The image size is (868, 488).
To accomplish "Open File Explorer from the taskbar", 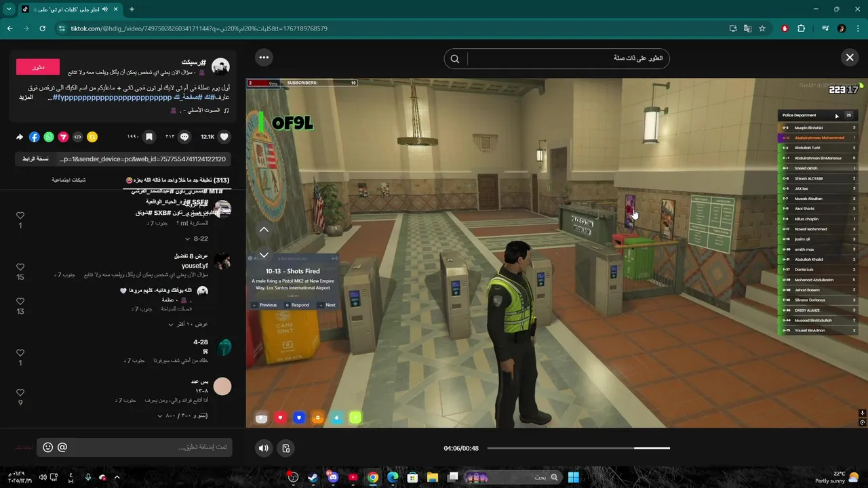I will click(433, 477).
